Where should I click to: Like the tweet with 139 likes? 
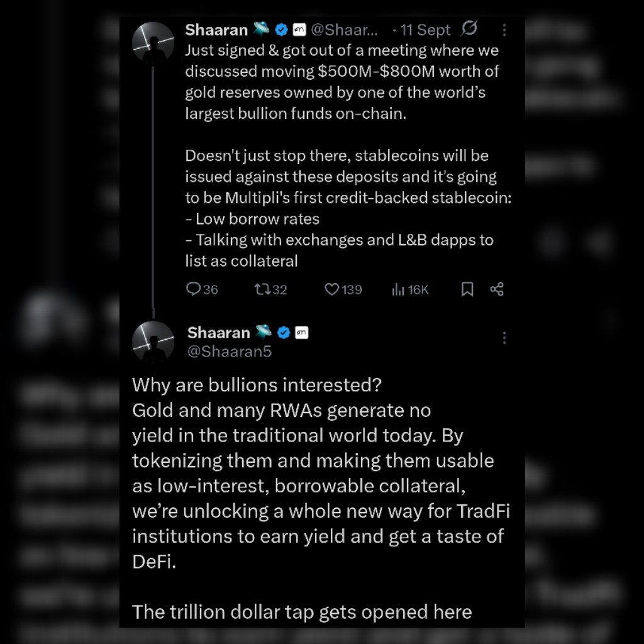pos(343,289)
